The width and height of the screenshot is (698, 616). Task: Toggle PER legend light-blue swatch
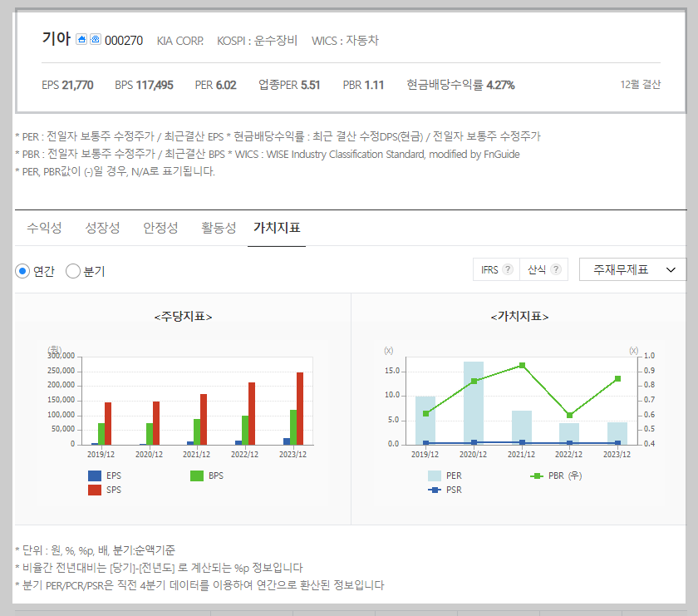point(435,476)
